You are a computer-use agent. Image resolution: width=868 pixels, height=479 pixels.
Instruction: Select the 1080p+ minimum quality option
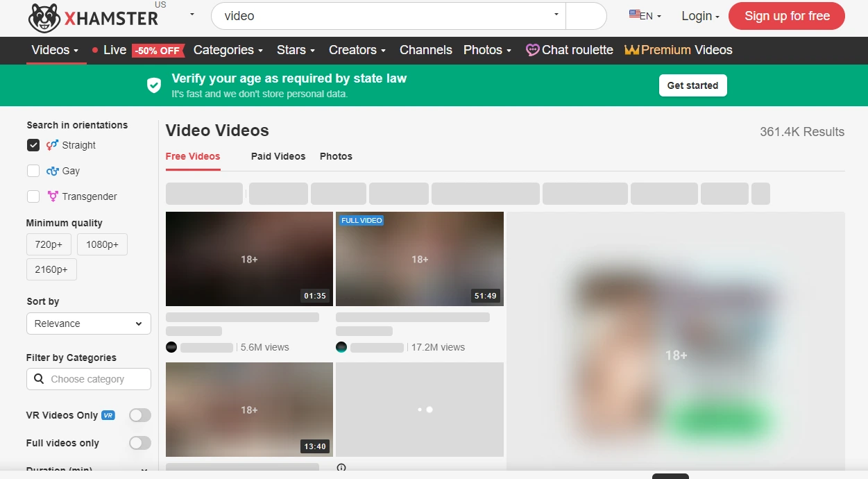102,244
